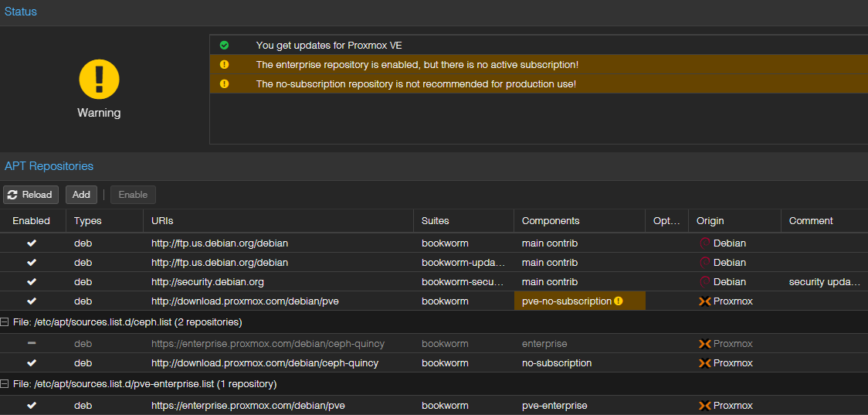Click enterprise.proxmox.com/debian/ceph-quincy URI cell
Viewport: 868px width, 415px height.
(x=279, y=344)
